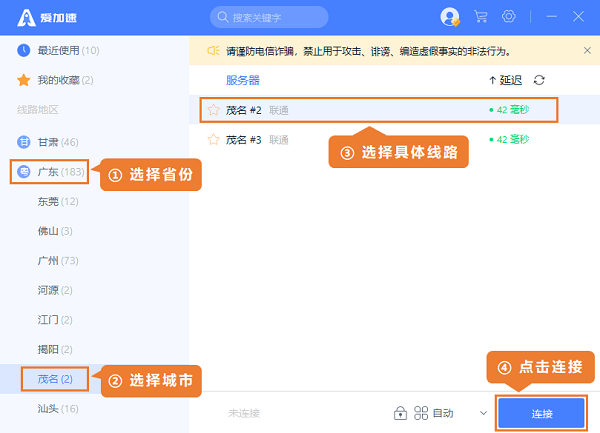
Task: Refresh latency with the reload icon
Action: point(539,80)
